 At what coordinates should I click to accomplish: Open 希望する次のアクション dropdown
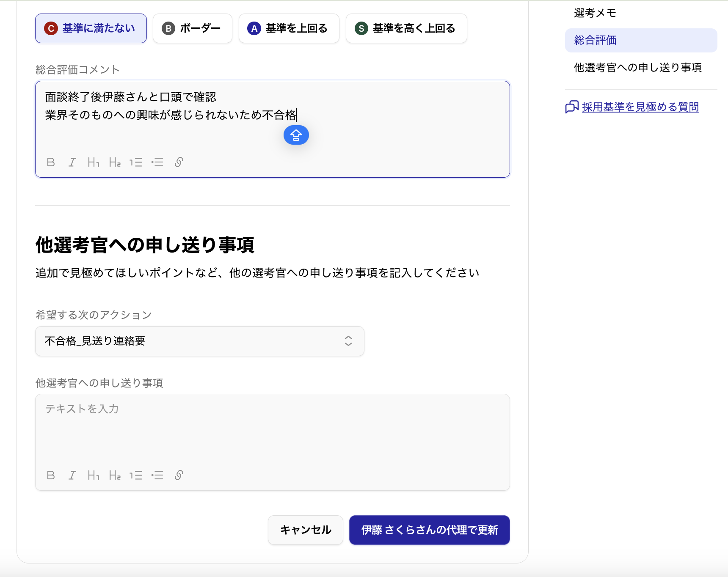coord(200,341)
